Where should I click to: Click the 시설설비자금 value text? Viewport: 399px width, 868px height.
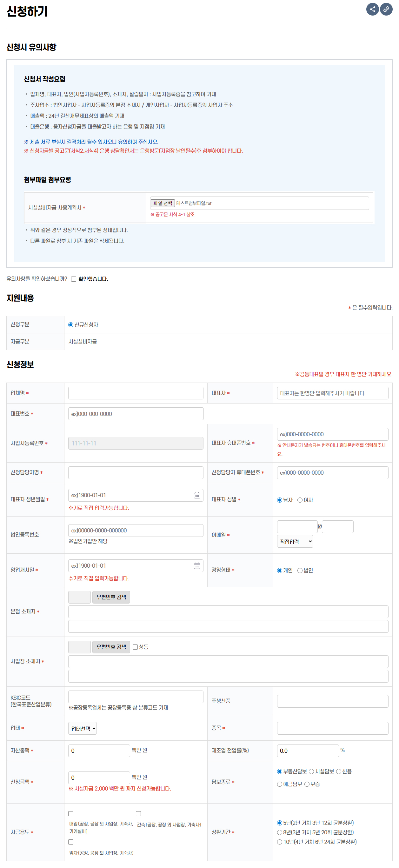coord(83,341)
